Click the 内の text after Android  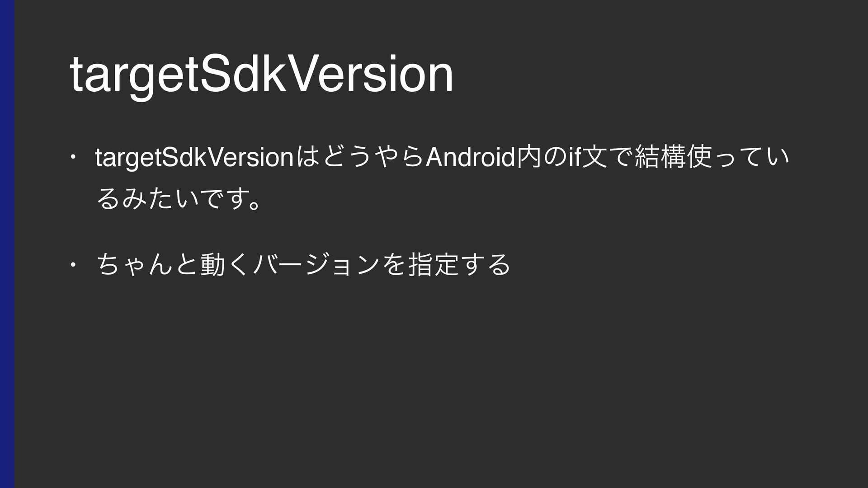[541, 156]
